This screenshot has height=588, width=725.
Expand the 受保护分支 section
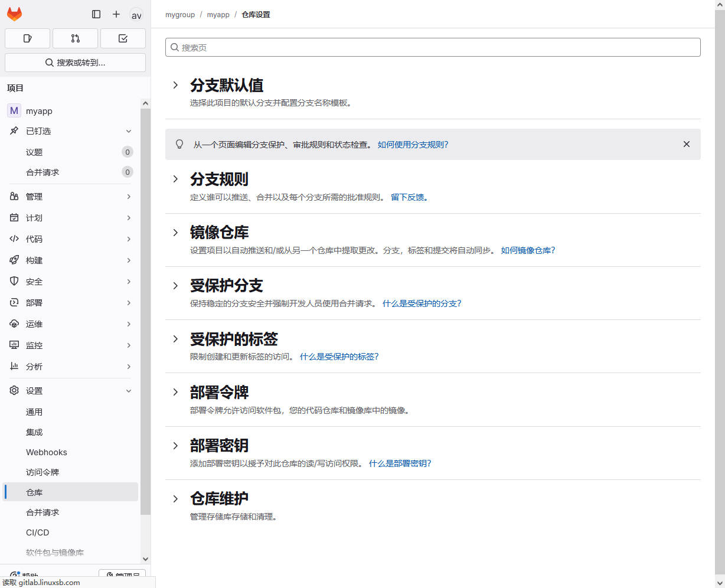175,286
